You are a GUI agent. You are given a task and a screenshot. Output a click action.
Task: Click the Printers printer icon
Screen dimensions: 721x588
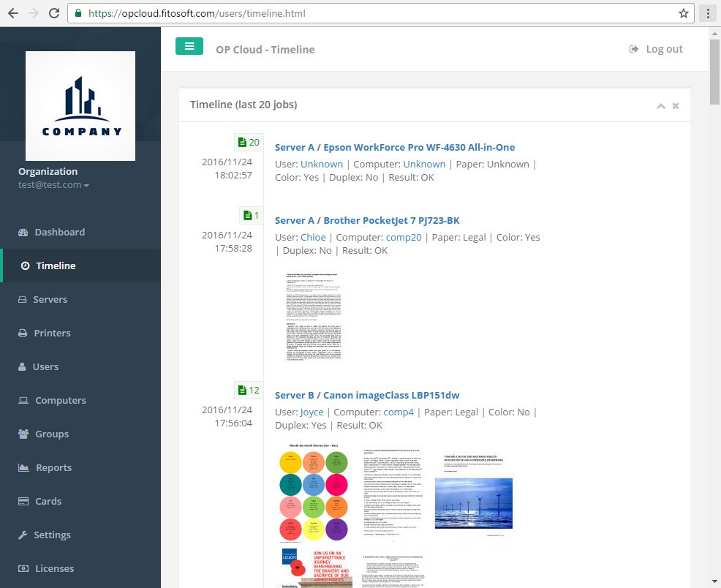pos(23,333)
